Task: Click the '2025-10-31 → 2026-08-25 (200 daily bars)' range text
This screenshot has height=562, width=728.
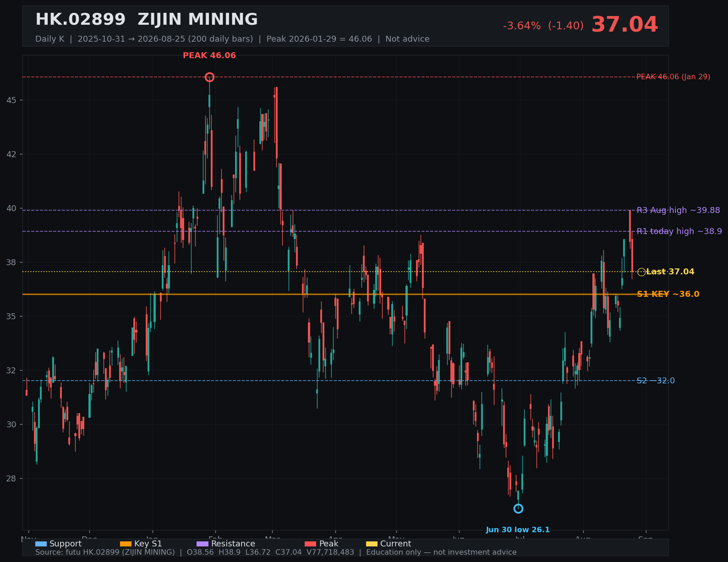Action: pyautogui.click(x=165, y=39)
